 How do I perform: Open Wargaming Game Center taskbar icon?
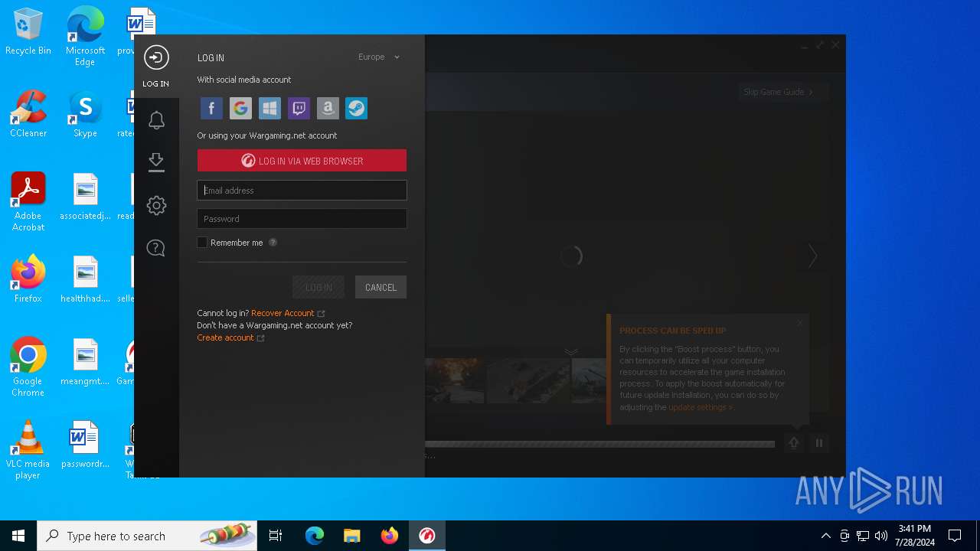point(427,536)
